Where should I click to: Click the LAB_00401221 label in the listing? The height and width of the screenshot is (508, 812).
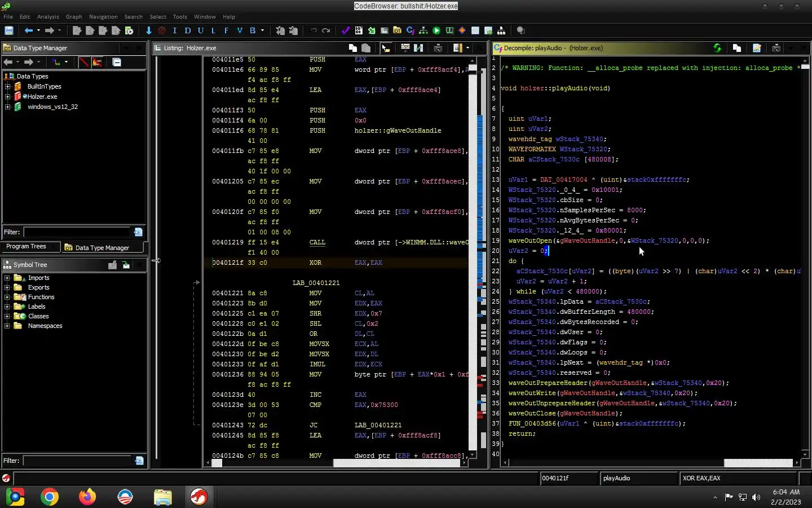pyautogui.click(x=316, y=283)
